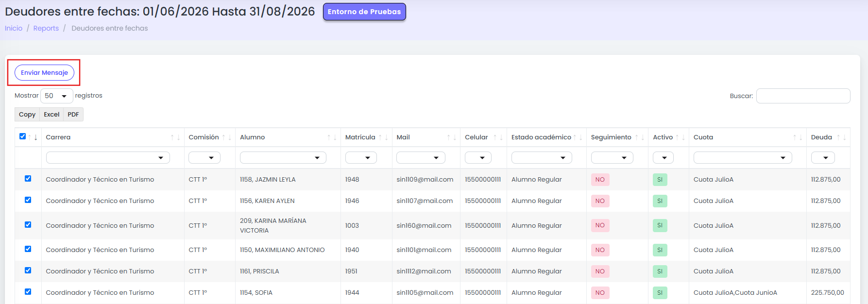Viewport: 868px width, 304px height.
Task: Open the Deuda column filter dropdown
Action: (823, 158)
